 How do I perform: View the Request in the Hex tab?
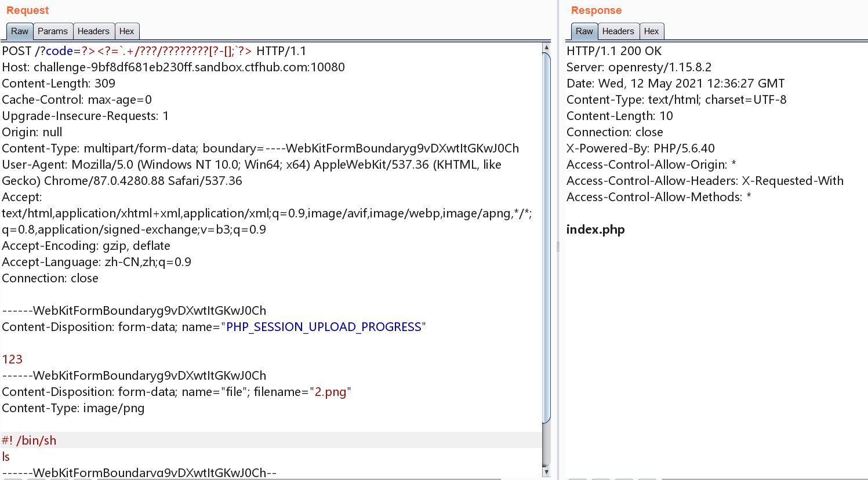(x=126, y=31)
